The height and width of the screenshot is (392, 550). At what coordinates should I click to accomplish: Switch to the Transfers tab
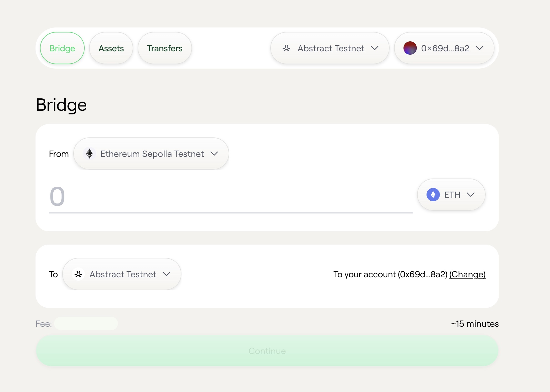coord(165,48)
